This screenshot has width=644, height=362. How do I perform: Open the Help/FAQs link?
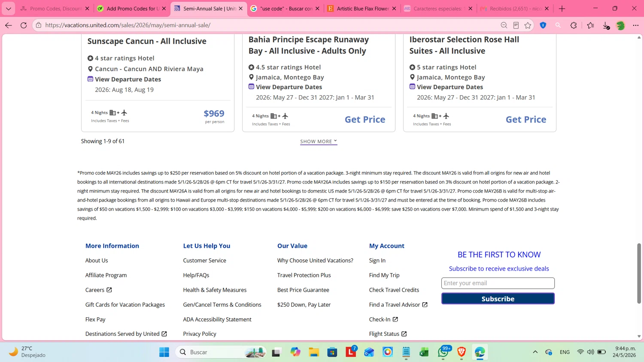(196, 275)
